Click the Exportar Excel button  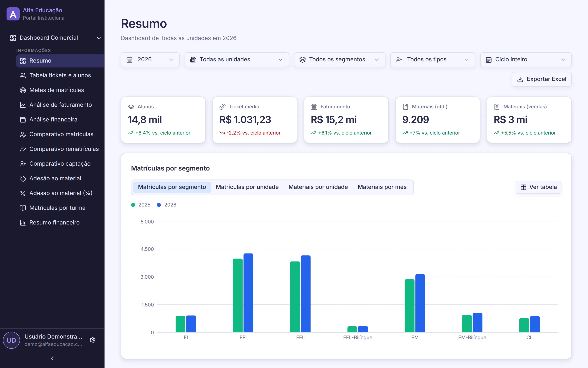pyautogui.click(x=542, y=79)
